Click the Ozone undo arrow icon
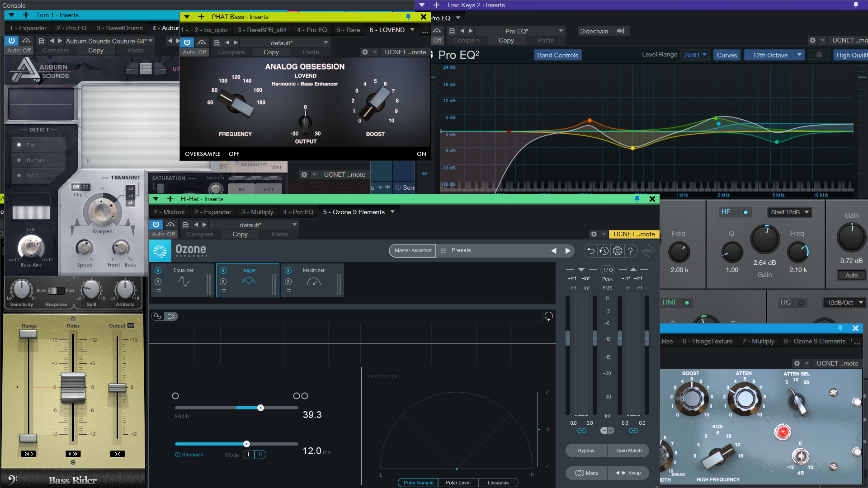 click(x=590, y=251)
